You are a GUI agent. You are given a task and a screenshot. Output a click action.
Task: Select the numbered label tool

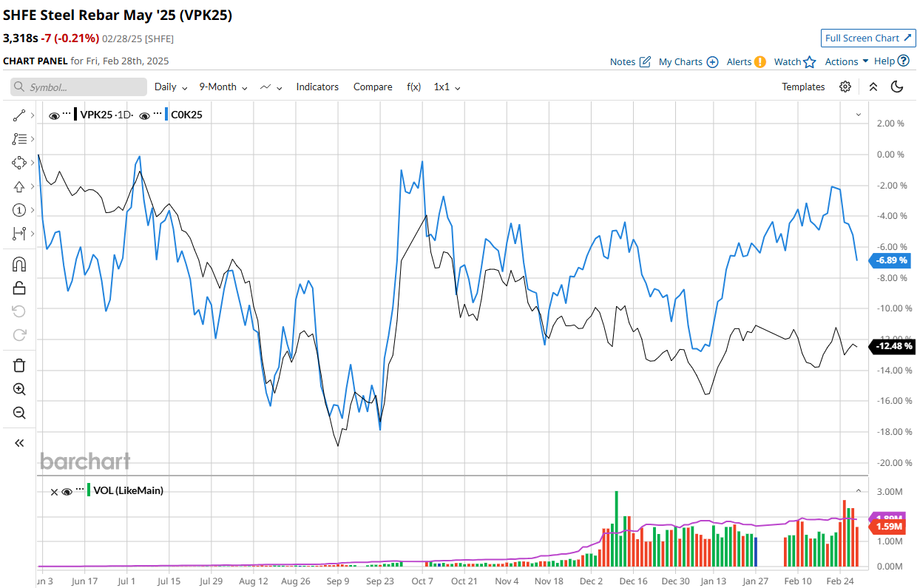click(x=19, y=210)
